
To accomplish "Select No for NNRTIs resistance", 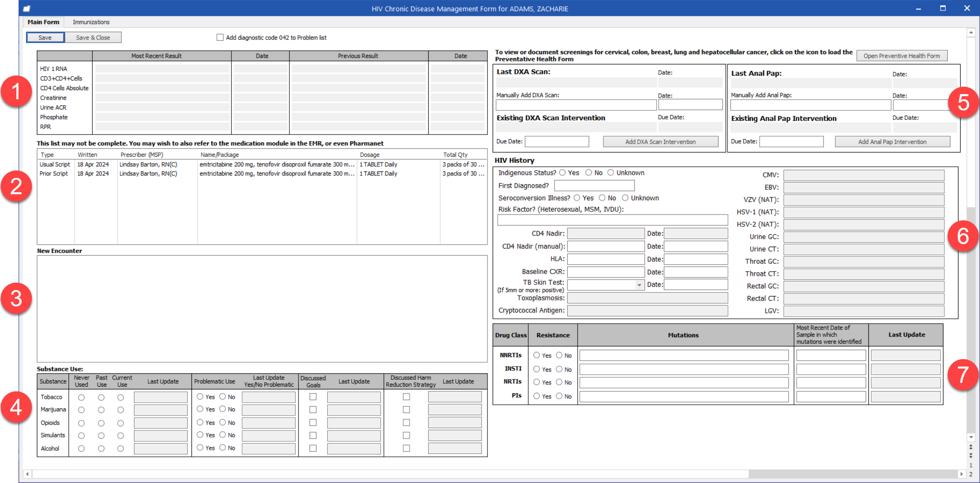I will (559, 355).
